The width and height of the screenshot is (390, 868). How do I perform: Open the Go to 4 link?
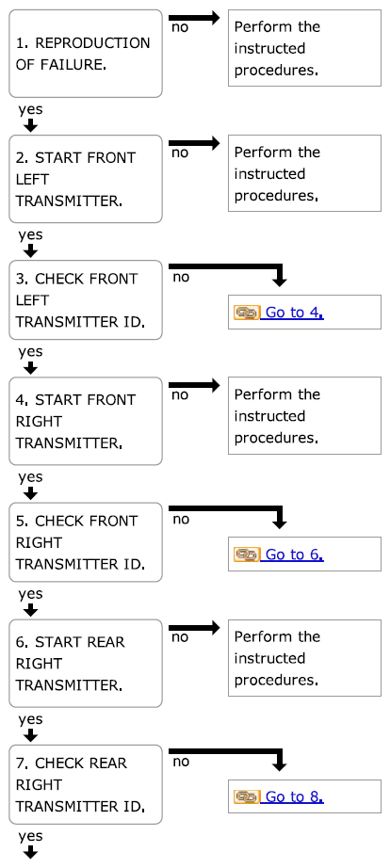coord(292,313)
